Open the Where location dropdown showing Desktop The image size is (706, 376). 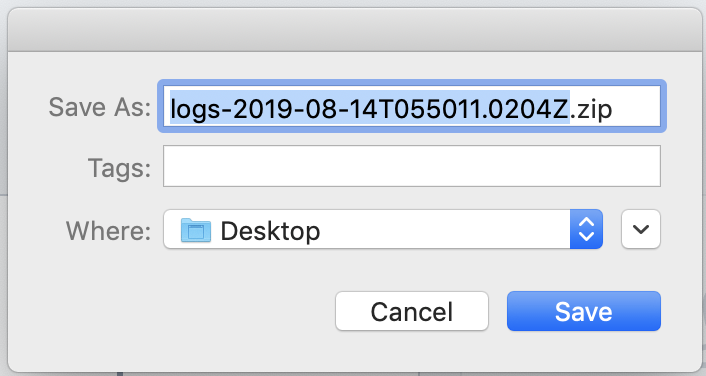click(383, 229)
